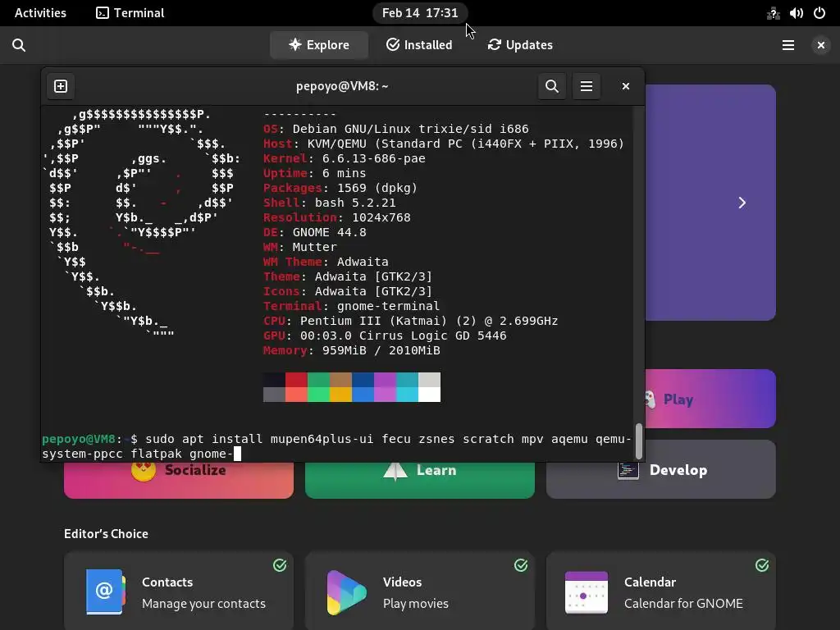
Task: Close the terminal window
Action: click(x=625, y=86)
